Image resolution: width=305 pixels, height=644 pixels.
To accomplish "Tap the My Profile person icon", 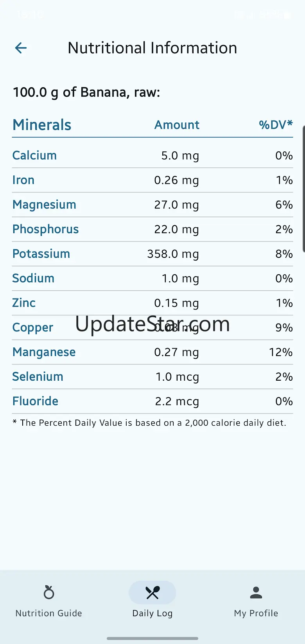I will [256, 593].
